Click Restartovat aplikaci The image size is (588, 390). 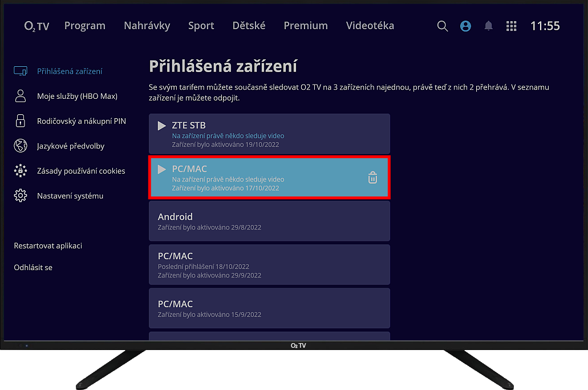[x=48, y=246]
